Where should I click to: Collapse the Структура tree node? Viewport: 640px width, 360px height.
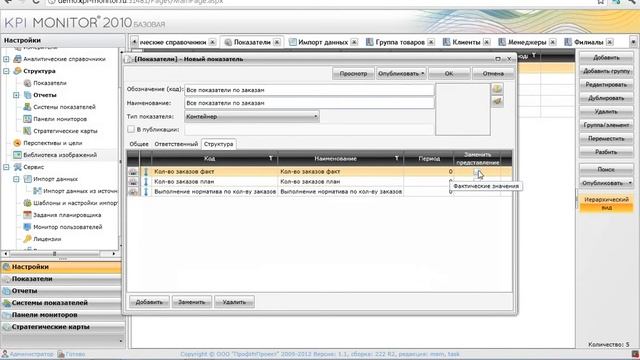[x=6, y=71]
